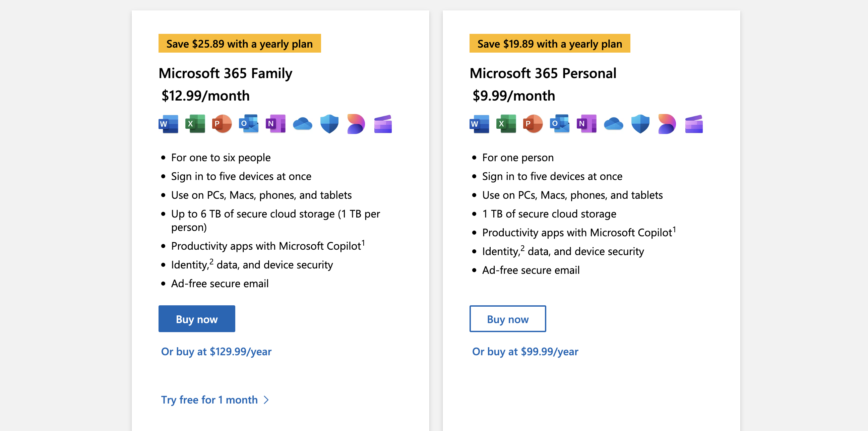Click the Save $25.89 yearly plan banner
Image resolution: width=868 pixels, height=431 pixels.
pos(240,43)
